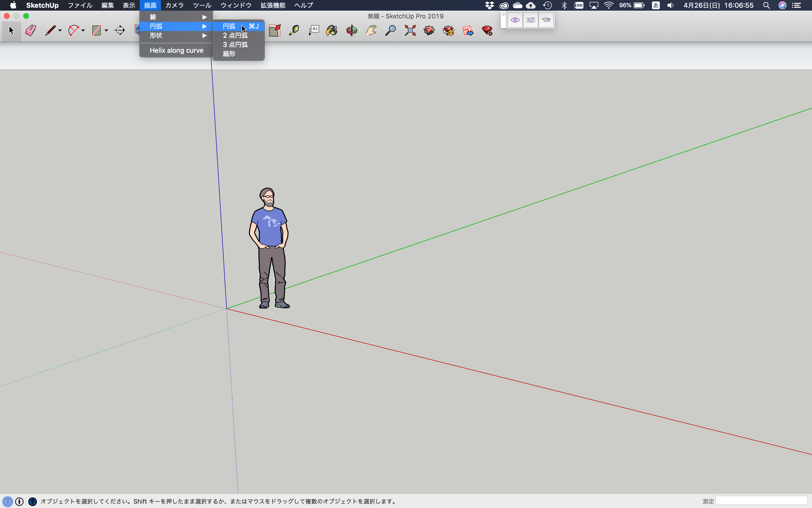Open the Rectangle tool dropdown arrow
Image resolution: width=812 pixels, height=508 pixels.
click(106, 30)
